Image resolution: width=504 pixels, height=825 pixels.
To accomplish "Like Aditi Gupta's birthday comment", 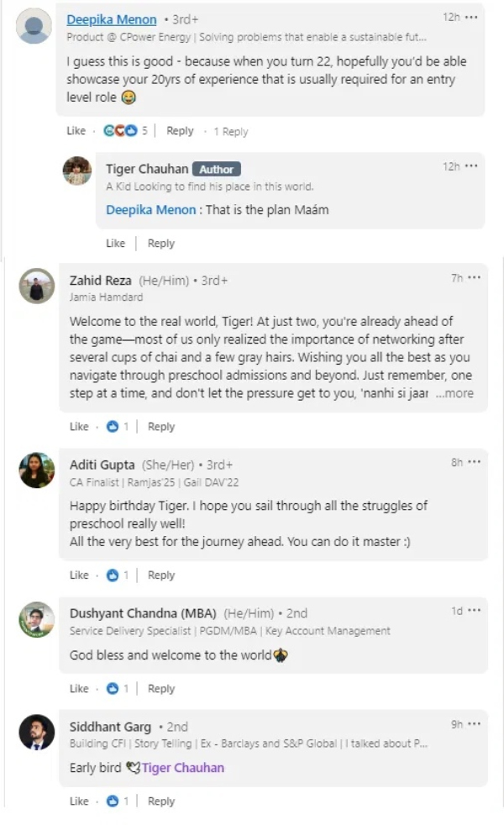I will [79, 575].
